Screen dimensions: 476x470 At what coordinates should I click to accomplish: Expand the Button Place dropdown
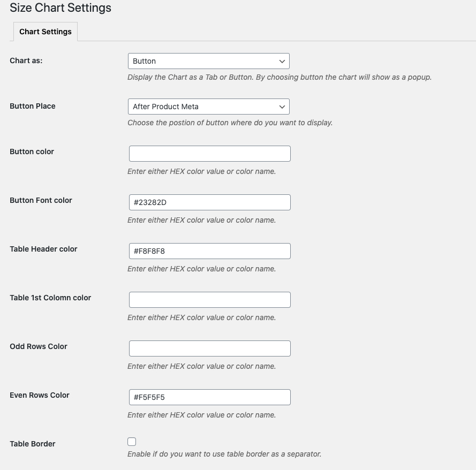[x=209, y=107]
